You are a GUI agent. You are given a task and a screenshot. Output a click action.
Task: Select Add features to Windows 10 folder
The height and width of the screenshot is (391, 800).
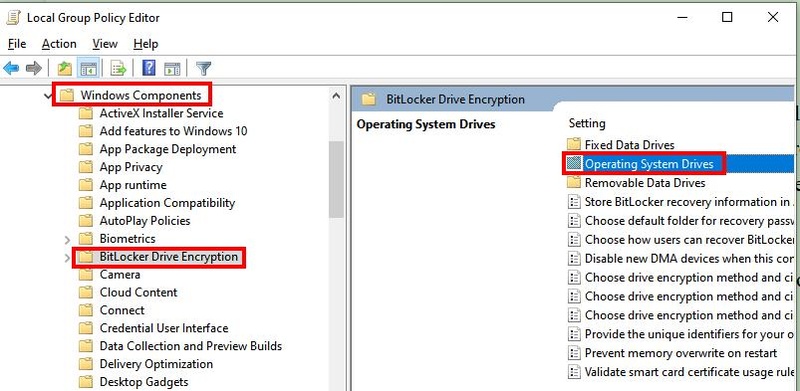[x=173, y=131]
